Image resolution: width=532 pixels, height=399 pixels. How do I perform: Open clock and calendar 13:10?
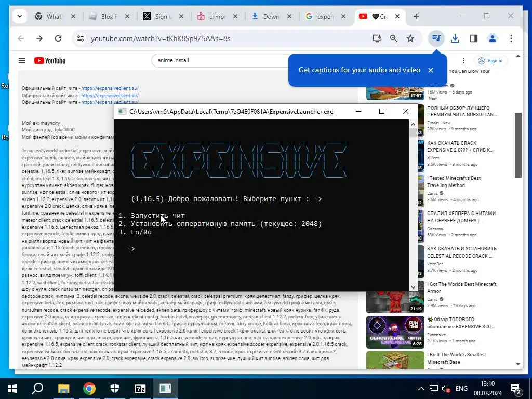[x=487, y=389]
